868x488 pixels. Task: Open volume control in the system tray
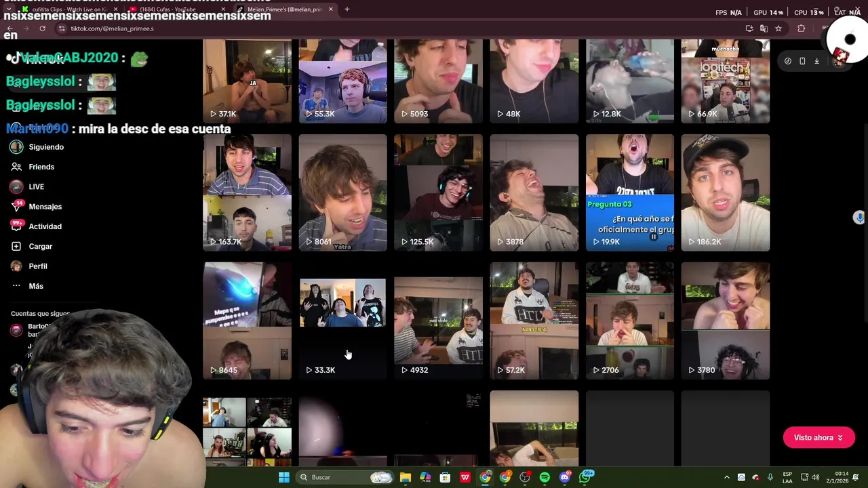pos(815,477)
